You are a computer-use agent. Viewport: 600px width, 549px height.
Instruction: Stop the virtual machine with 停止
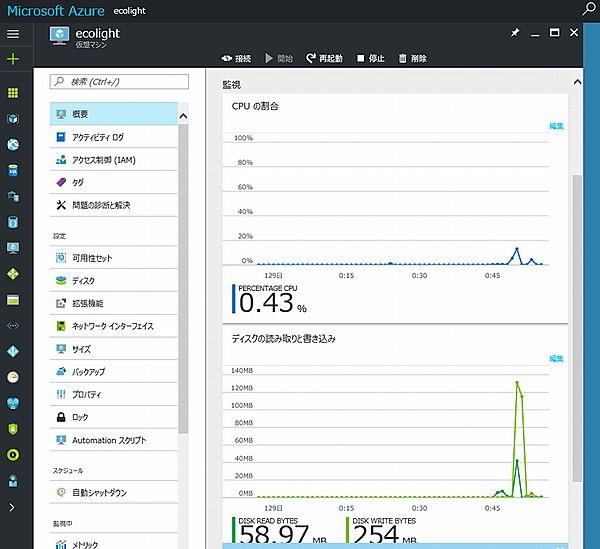[371, 58]
